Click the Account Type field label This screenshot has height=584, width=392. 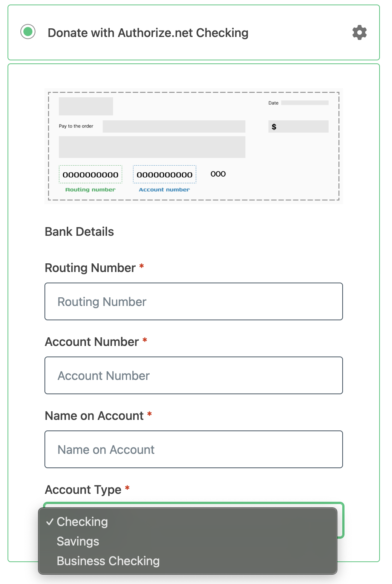pos(83,490)
